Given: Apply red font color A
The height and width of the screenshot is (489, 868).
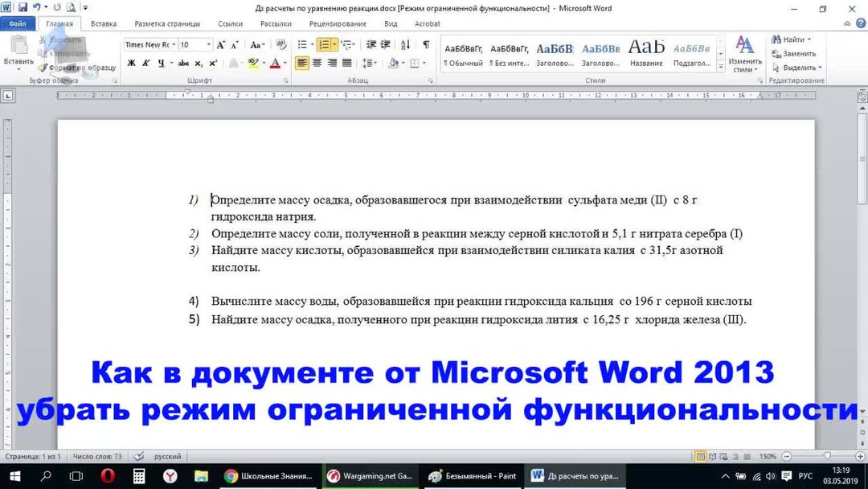Looking at the screenshot, I should point(275,63).
